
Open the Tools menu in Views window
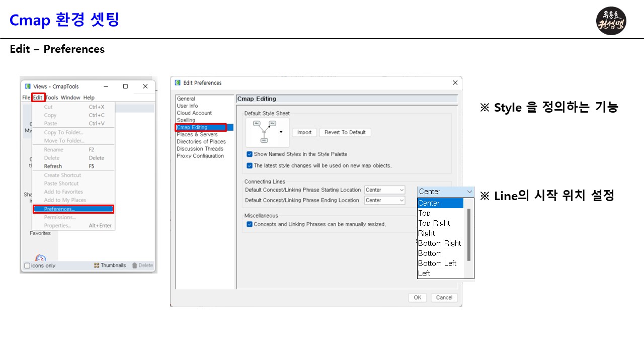(x=52, y=98)
